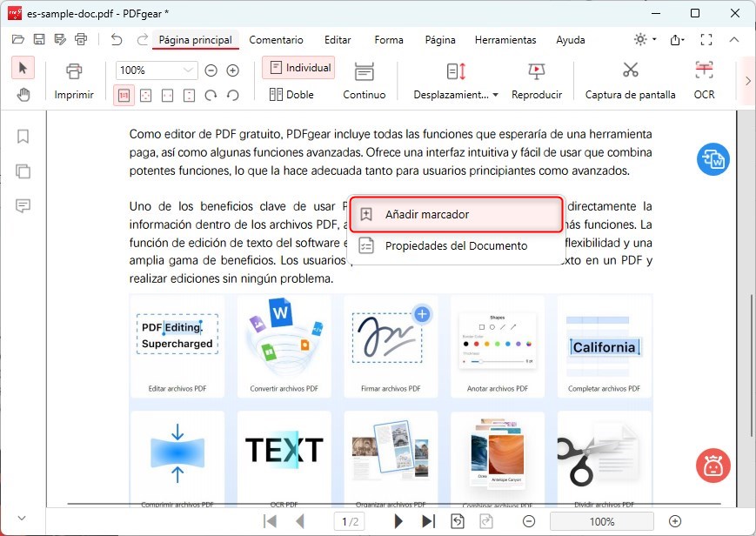Open the Editar tab
The height and width of the screenshot is (536, 756).
point(338,40)
